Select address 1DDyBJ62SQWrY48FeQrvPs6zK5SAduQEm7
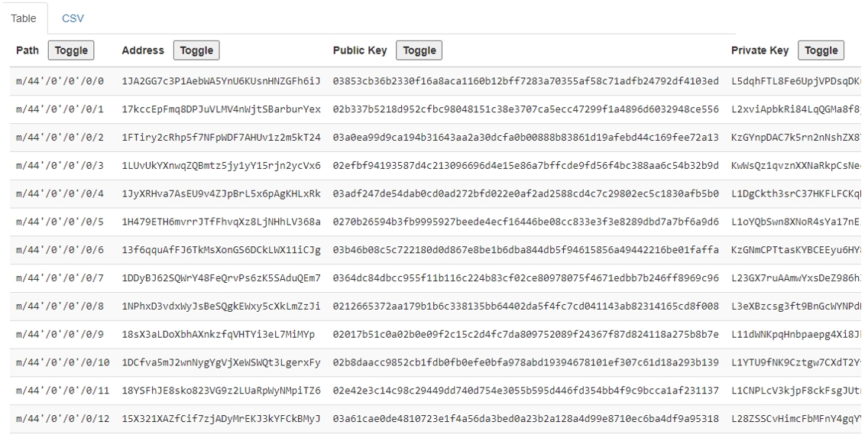868x438 pixels. click(221, 278)
